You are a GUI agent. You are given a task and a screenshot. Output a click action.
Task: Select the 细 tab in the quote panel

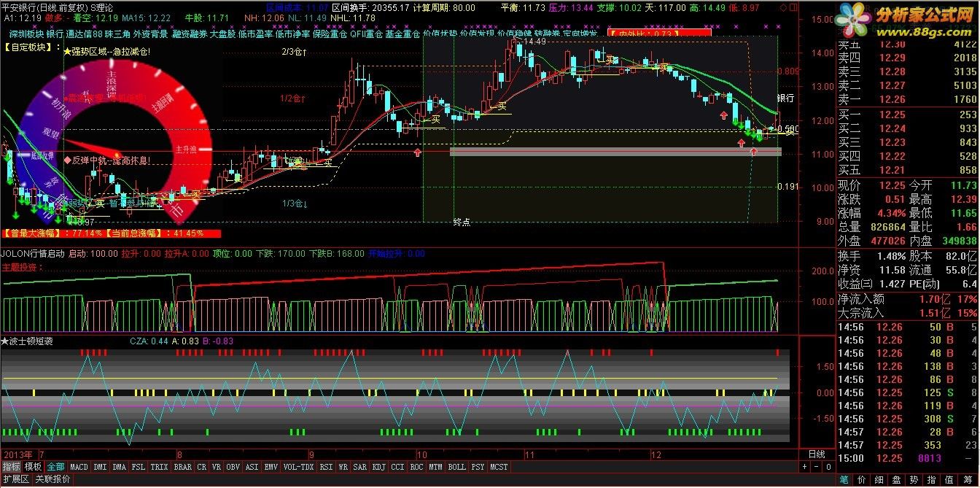879,480
